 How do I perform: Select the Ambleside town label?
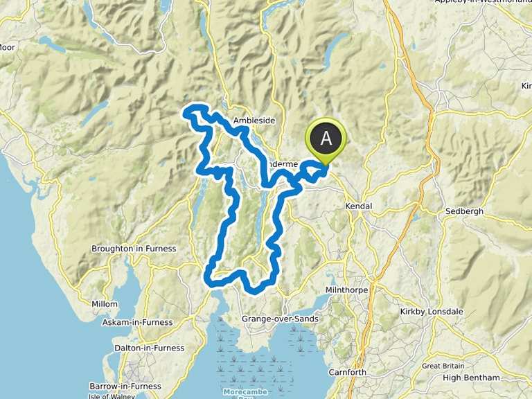pyautogui.click(x=254, y=121)
